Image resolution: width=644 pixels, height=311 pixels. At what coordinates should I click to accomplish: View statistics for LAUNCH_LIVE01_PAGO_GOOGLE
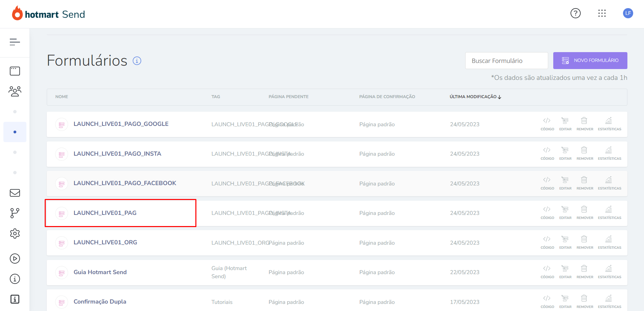[609, 124]
